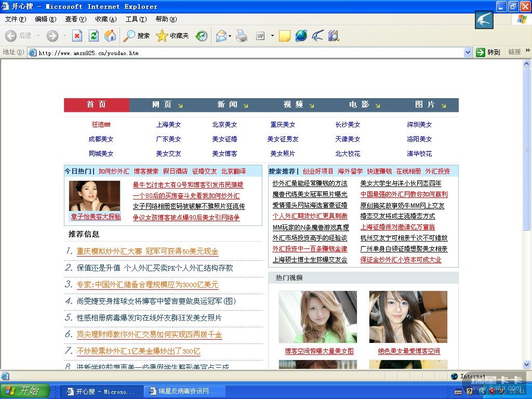Click the Mail envelope icon

(221, 36)
